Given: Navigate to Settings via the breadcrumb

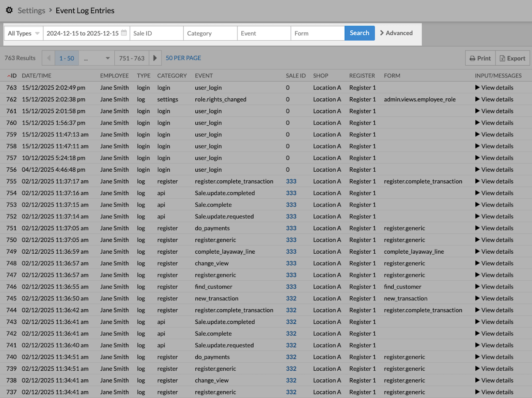Looking at the screenshot, I should tap(31, 10).
